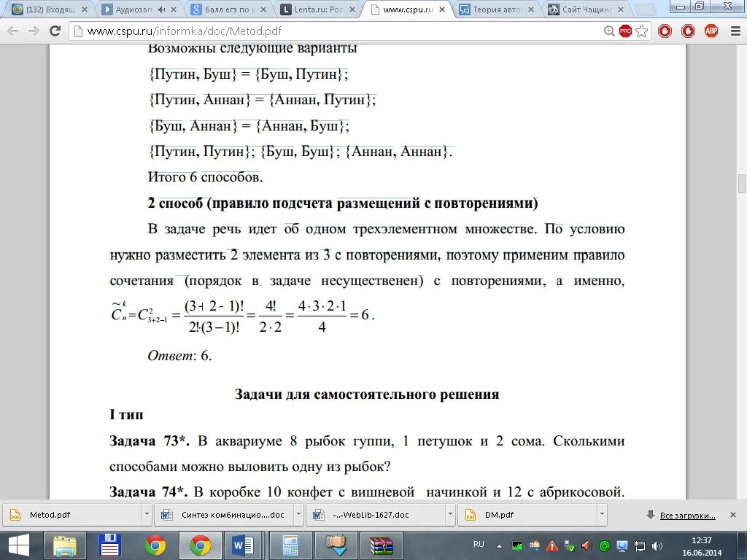Close the www.cspu.ru tab
Viewport: 747px width, 560px height.
441,9
